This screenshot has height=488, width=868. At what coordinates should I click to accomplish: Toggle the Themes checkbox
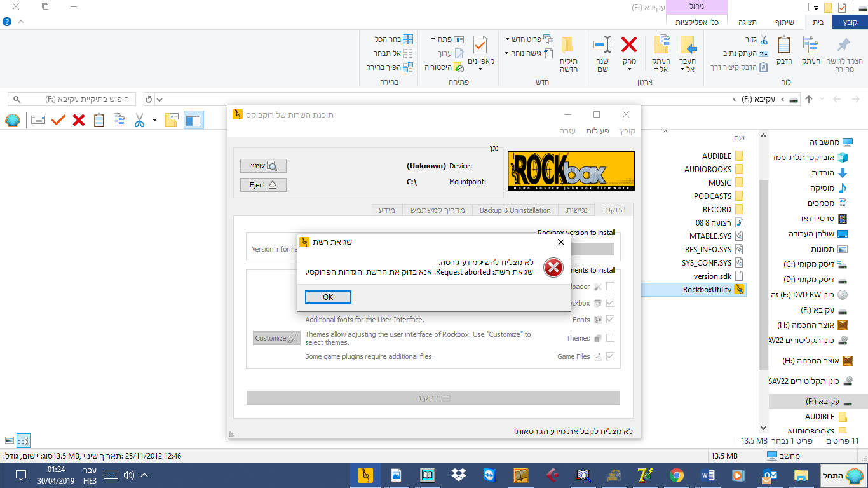pyautogui.click(x=610, y=338)
